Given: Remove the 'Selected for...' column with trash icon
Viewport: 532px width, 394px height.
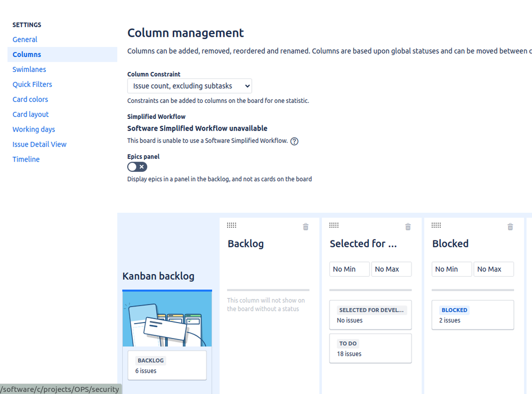Looking at the screenshot, I should [x=408, y=226].
